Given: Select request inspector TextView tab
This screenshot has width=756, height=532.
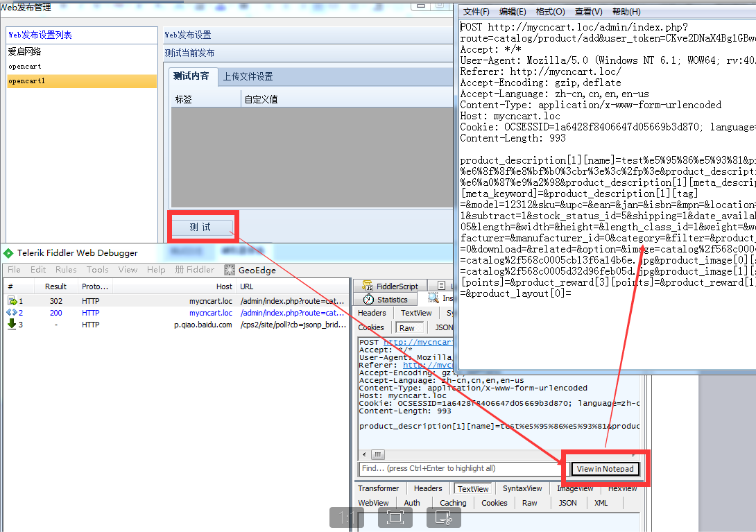Looking at the screenshot, I should [x=416, y=313].
